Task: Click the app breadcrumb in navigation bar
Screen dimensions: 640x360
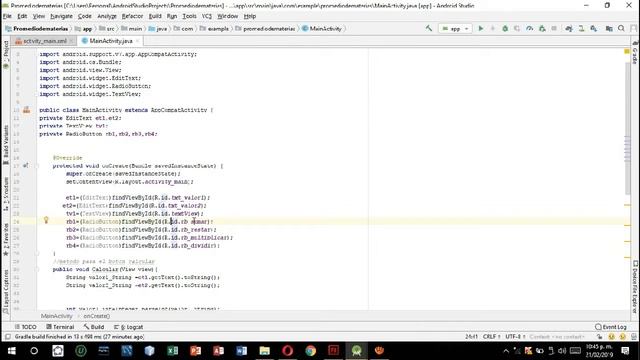Action: pos(83,29)
